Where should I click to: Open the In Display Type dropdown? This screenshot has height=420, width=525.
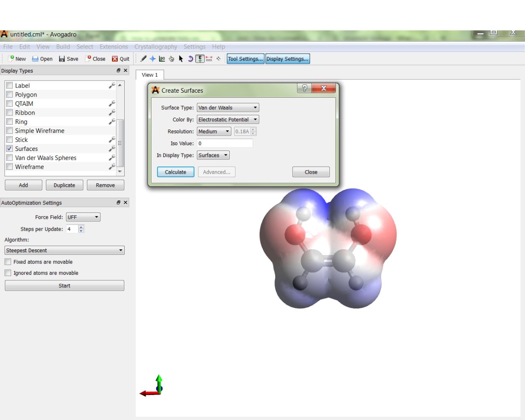tap(213, 155)
